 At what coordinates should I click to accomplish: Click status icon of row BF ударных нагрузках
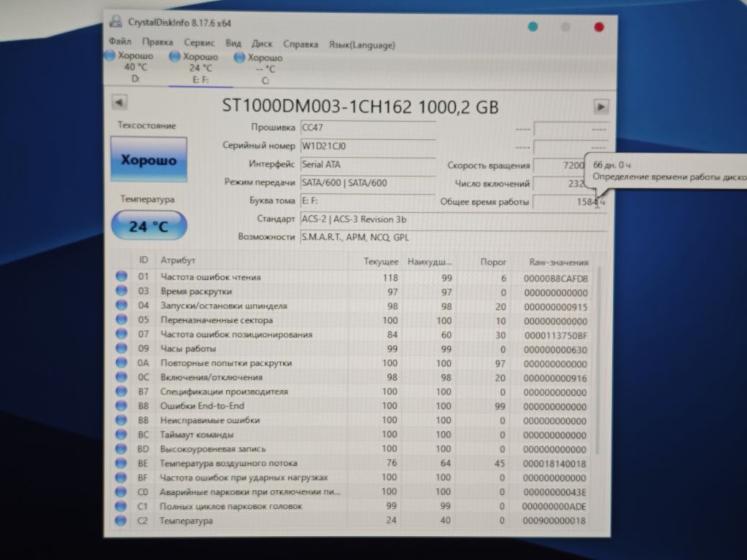121,477
